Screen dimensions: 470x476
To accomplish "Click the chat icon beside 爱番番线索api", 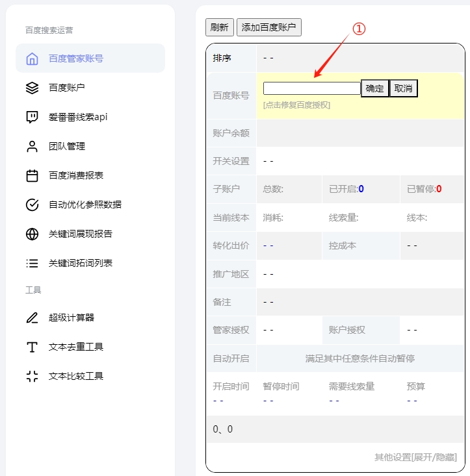I will [32, 117].
